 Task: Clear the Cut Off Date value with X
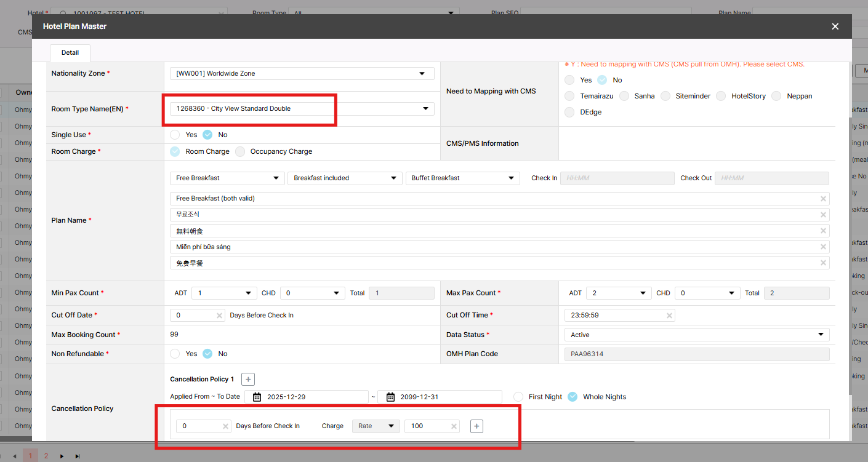click(x=219, y=315)
